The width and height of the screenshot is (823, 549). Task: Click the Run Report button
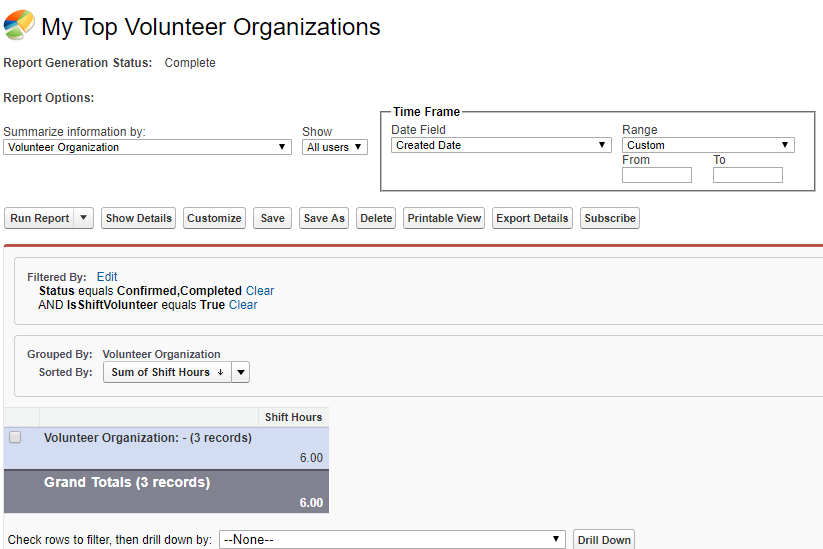tap(40, 218)
